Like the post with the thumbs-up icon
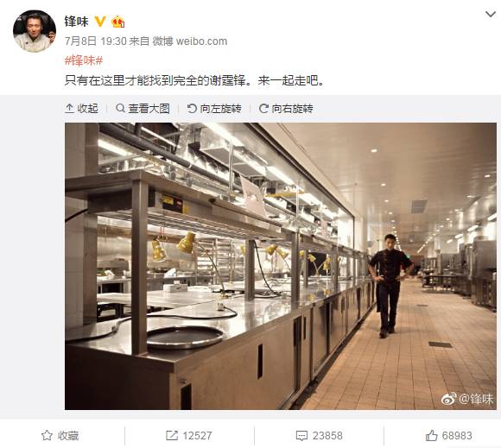The image size is (501, 448). click(x=431, y=435)
